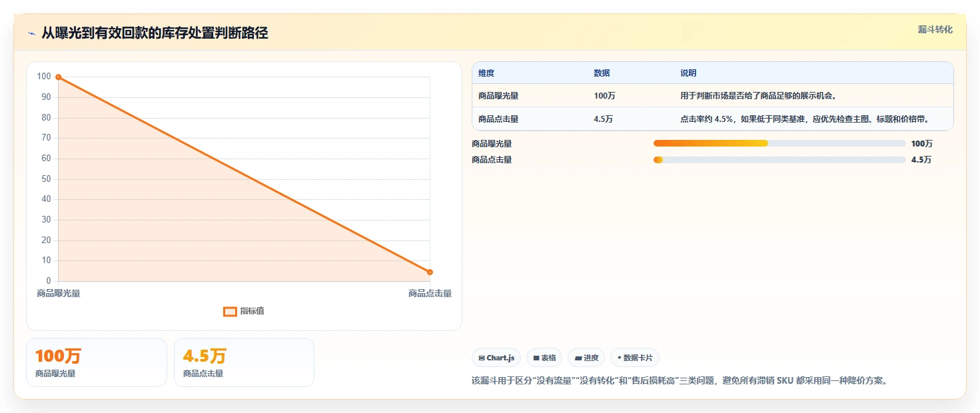Click the footer note about 滞销 SKU

pyautogui.click(x=679, y=381)
